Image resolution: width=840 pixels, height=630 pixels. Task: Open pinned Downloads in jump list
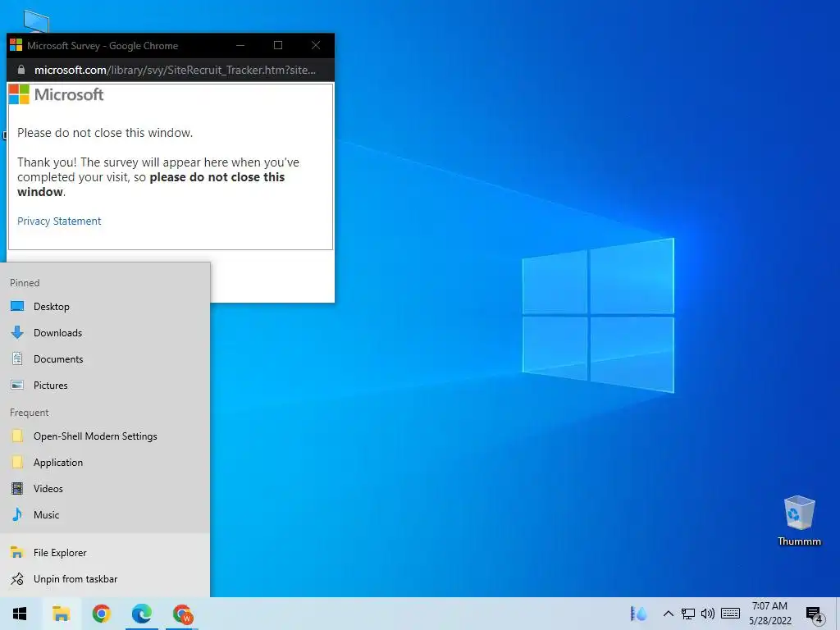tap(105, 333)
